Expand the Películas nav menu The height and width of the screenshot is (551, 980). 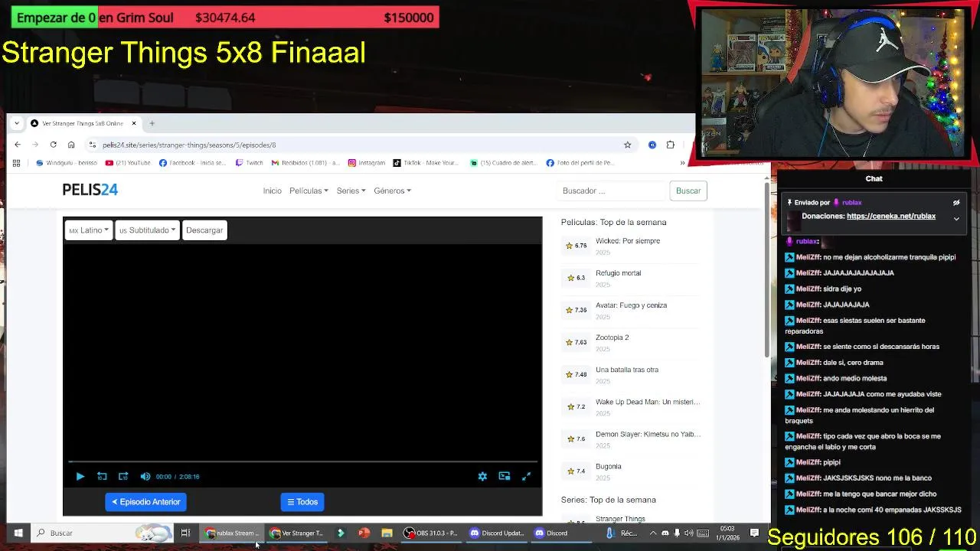309,191
